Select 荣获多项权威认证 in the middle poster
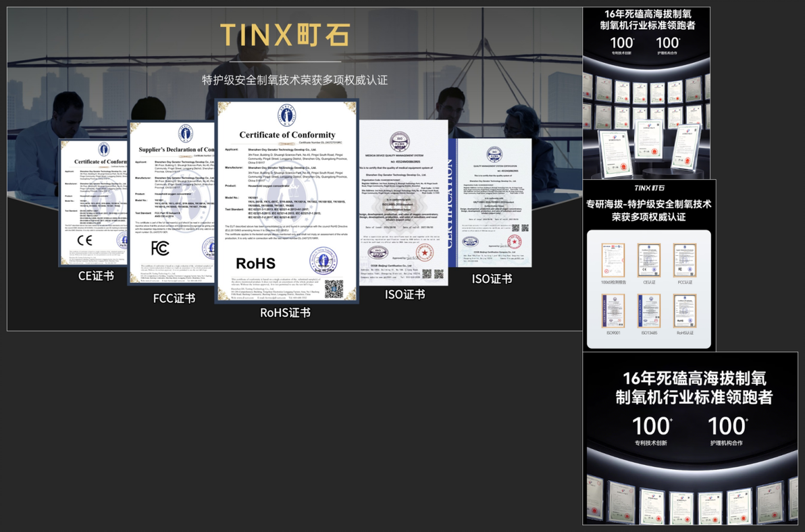The image size is (805, 532). [x=649, y=217]
